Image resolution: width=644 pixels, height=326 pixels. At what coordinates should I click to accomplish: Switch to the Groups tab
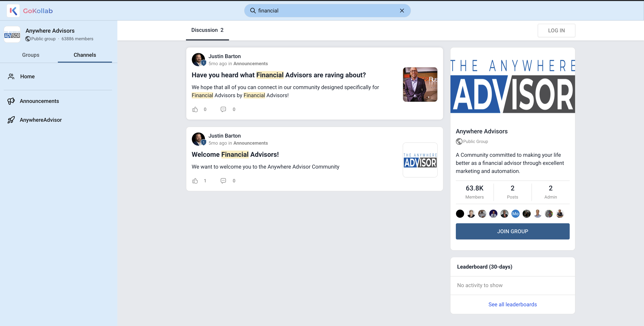pyautogui.click(x=30, y=55)
